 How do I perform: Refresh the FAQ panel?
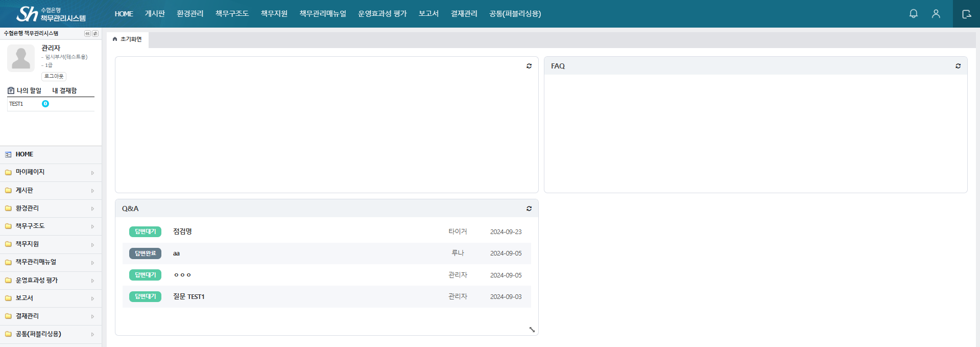coord(958,66)
